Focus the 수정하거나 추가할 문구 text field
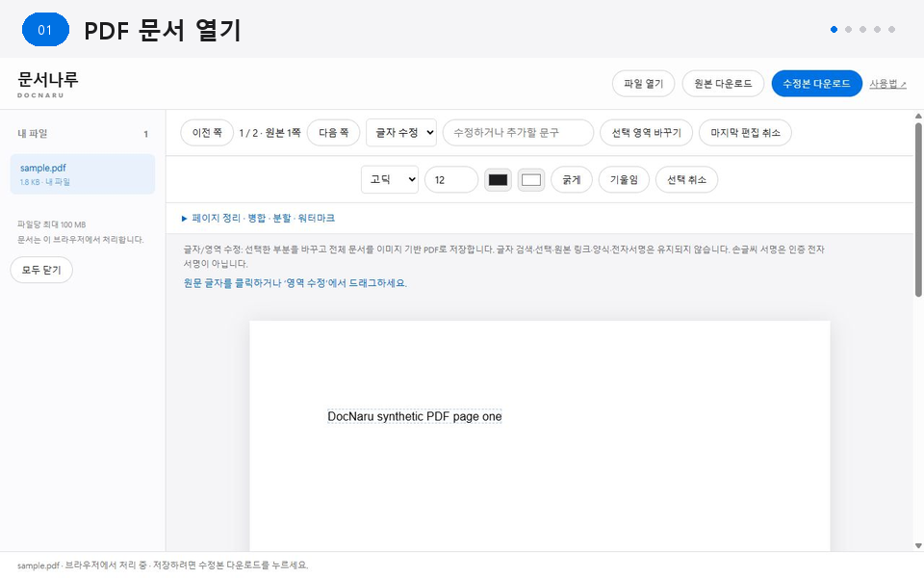Image resolution: width=924 pixels, height=578 pixels. coord(518,133)
